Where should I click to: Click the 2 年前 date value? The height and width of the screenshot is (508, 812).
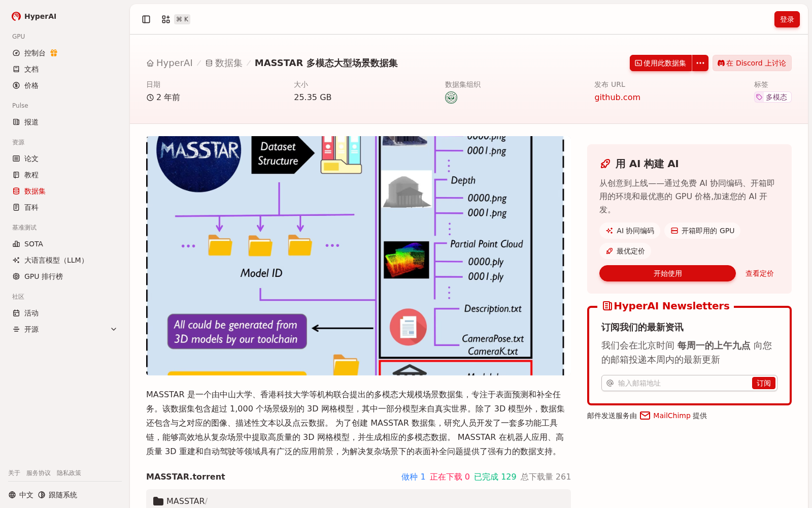(163, 97)
